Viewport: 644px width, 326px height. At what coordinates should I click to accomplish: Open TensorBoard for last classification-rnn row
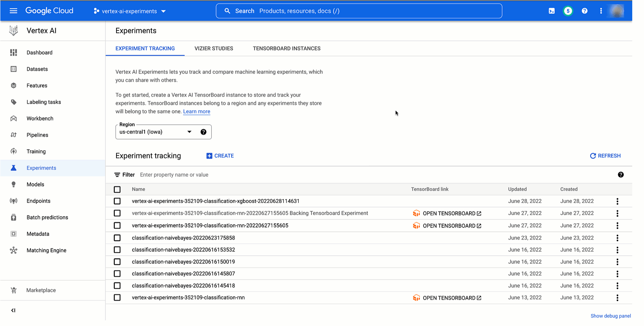447,298
